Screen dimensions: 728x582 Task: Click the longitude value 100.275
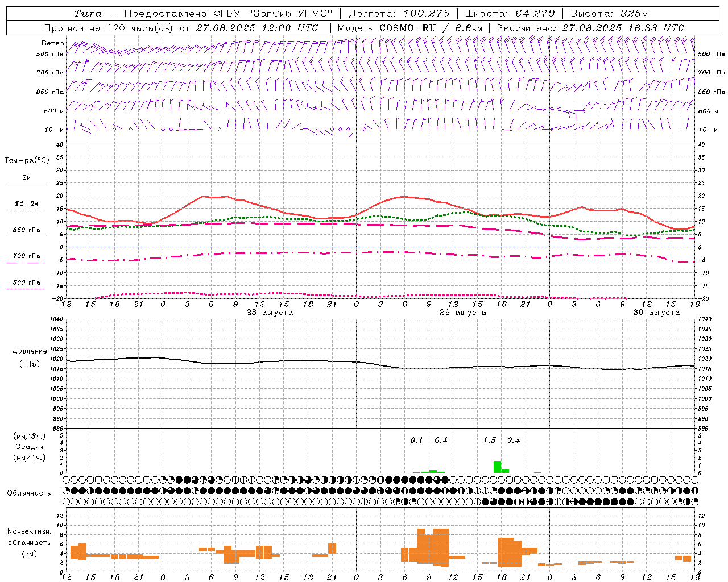pos(426,14)
